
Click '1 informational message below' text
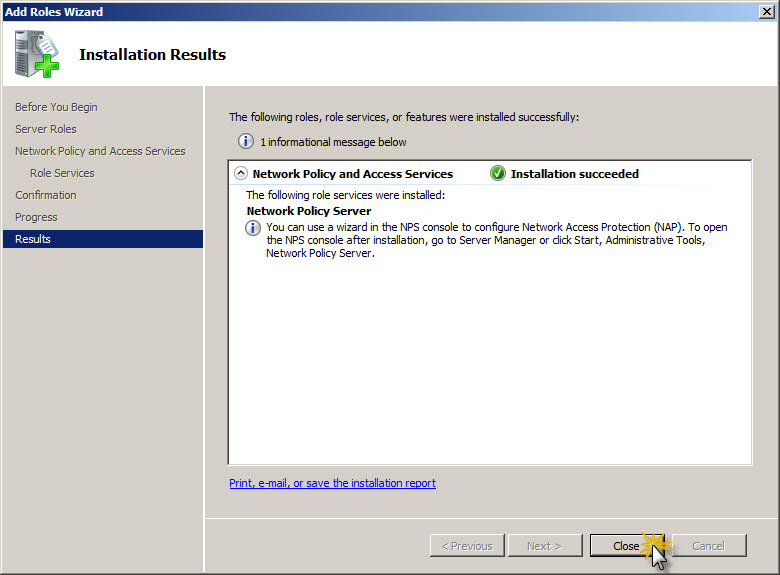pyautogui.click(x=333, y=142)
